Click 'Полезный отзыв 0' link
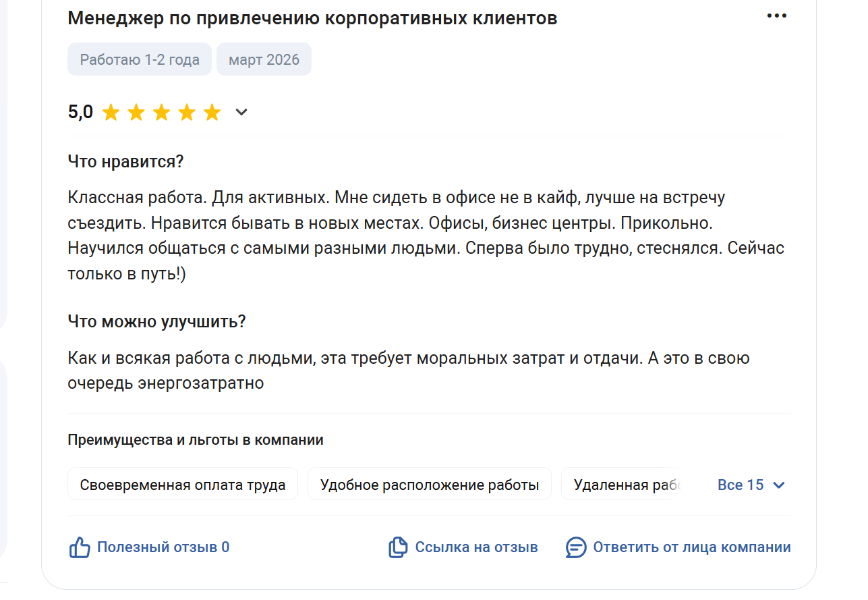 pos(163,547)
